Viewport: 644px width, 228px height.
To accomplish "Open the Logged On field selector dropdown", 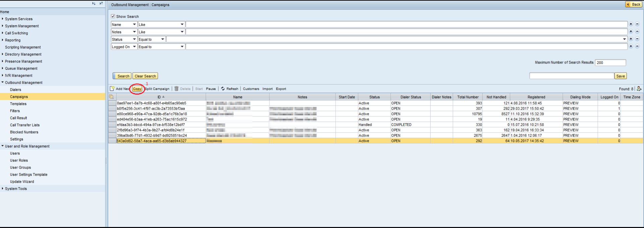I will 134,46.
